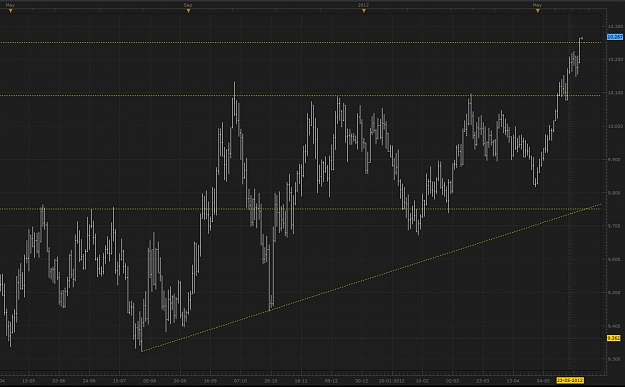Screen dimensions: 625x387
Task: Select the dotted horizontal line at the 10.100 level
Action: [x=300, y=95]
